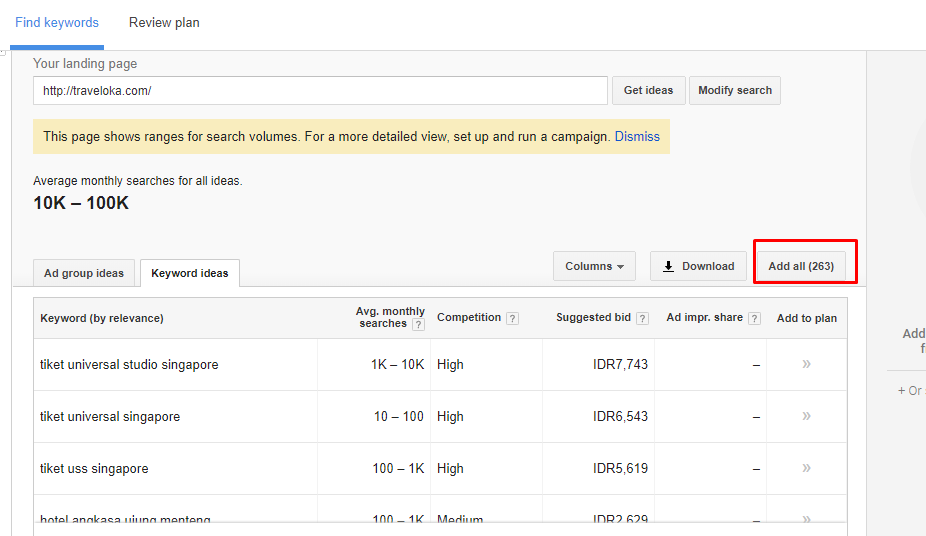
Task: Focus the landing page URL field
Action: 320,90
